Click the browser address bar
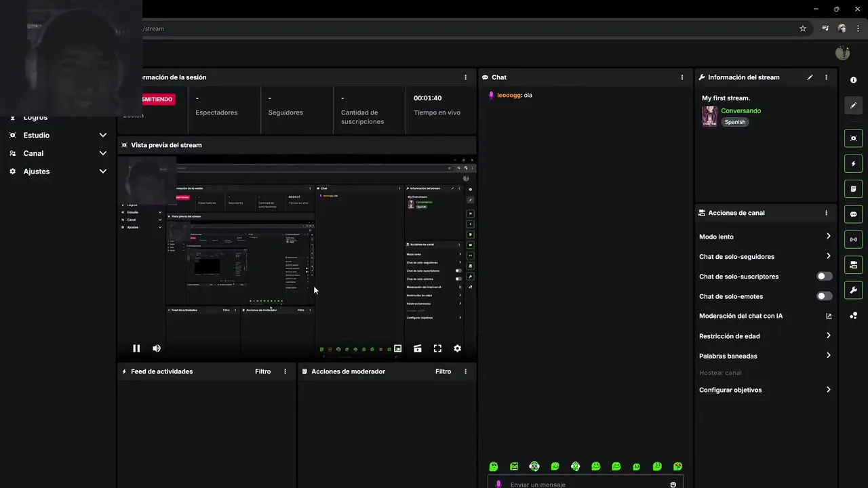The image size is (868, 488). click(468, 28)
